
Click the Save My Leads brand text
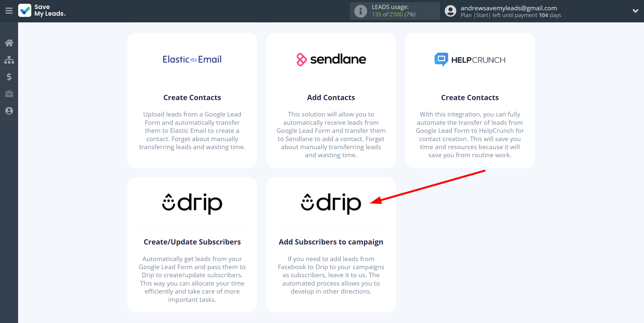(50, 11)
